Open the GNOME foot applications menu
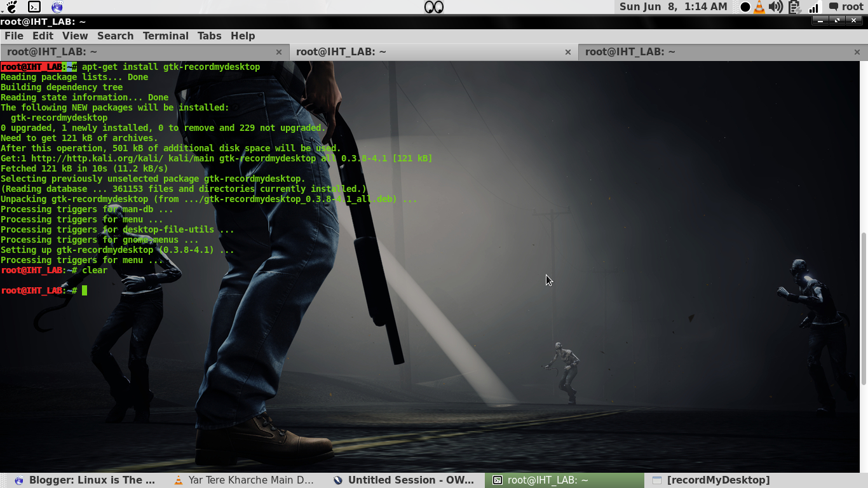868x488 pixels. coord(11,7)
